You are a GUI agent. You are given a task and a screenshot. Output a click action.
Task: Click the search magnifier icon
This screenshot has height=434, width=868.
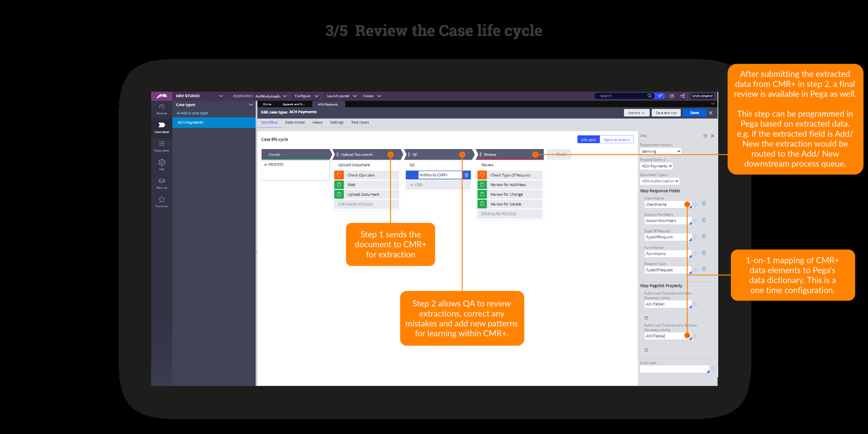(650, 96)
